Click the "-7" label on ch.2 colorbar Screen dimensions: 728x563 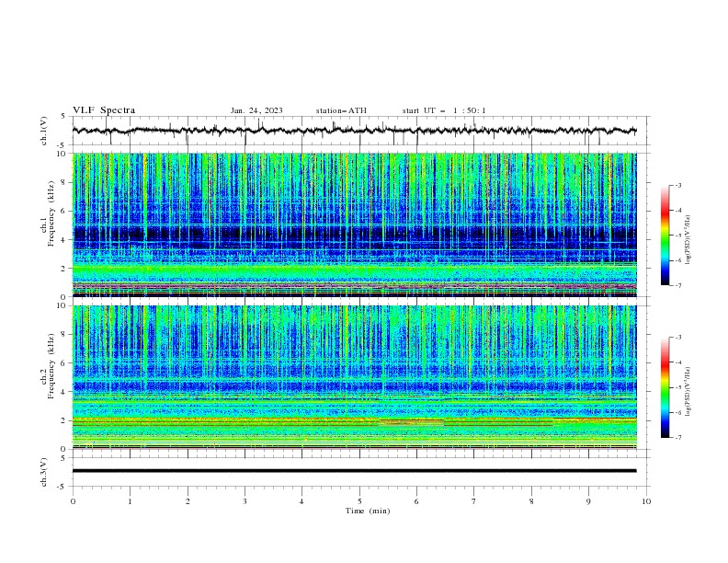pyautogui.click(x=677, y=438)
